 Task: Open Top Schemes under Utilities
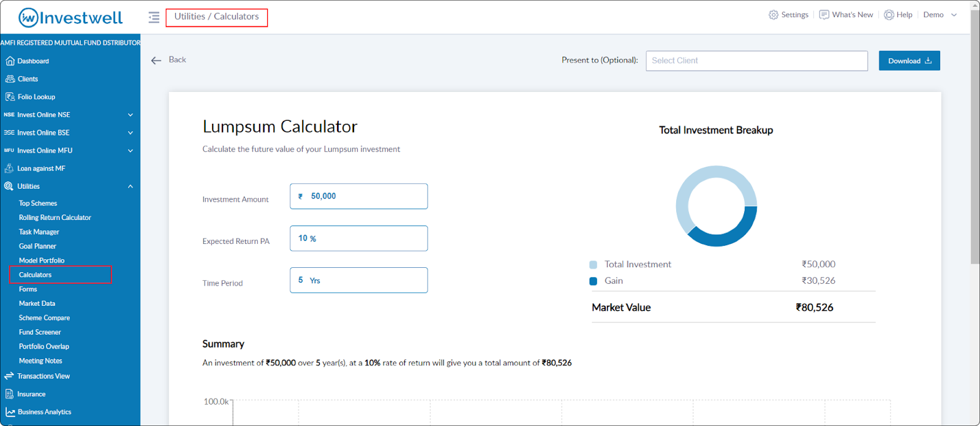tap(38, 203)
